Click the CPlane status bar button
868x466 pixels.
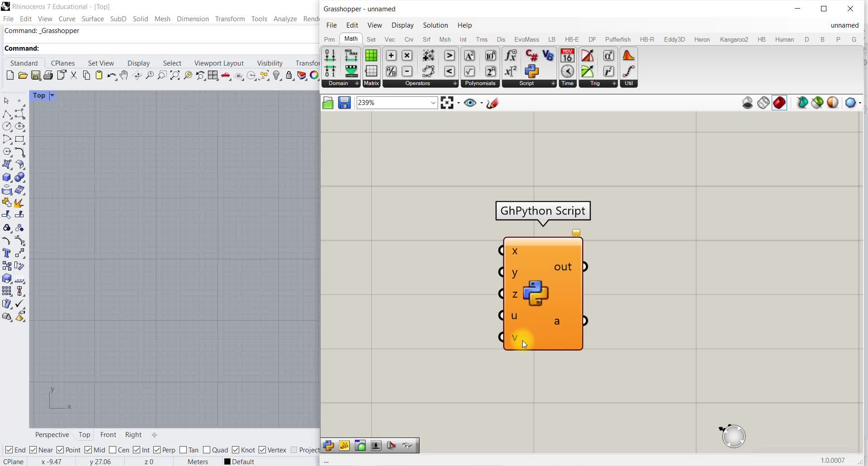click(14, 461)
